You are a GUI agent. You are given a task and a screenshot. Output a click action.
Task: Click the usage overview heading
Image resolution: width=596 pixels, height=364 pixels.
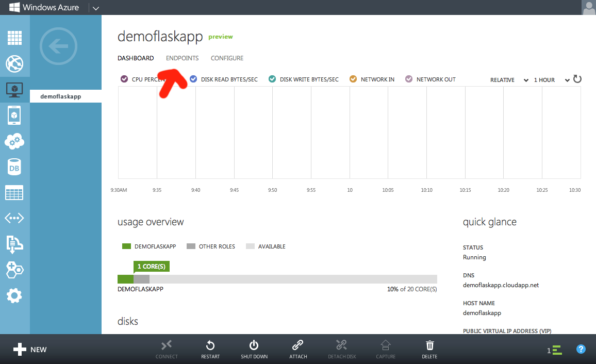click(x=151, y=222)
